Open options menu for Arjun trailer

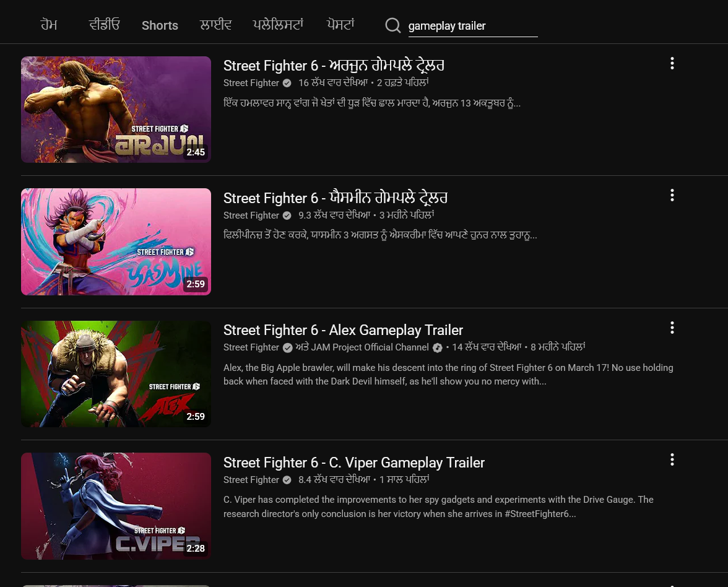(672, 63)
